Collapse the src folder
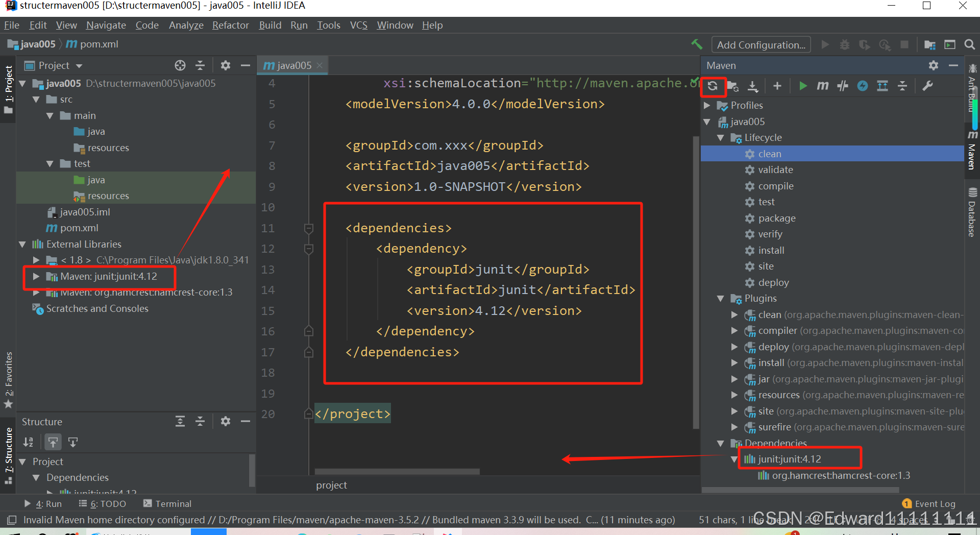The width and height of the screenshot is (980, 535). point(36,100)
